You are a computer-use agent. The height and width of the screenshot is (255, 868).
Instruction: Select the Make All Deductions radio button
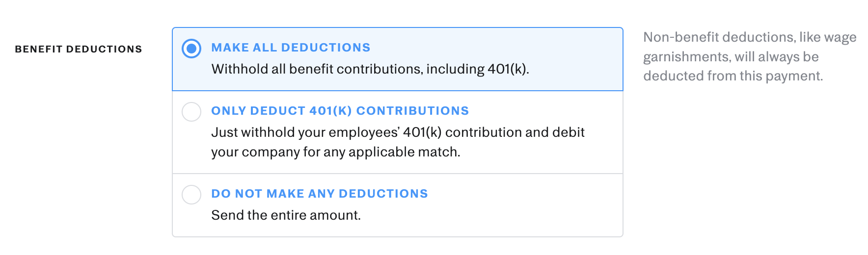191,49
